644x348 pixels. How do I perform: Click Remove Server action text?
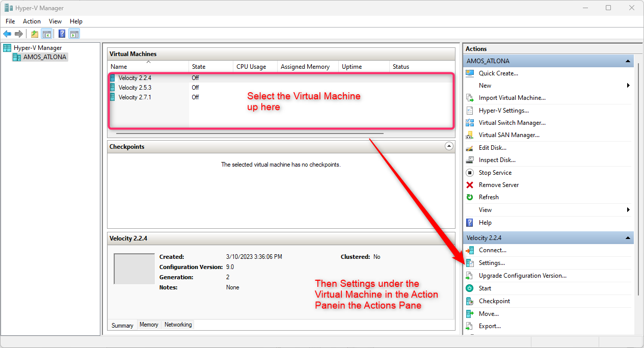[499, 185]
